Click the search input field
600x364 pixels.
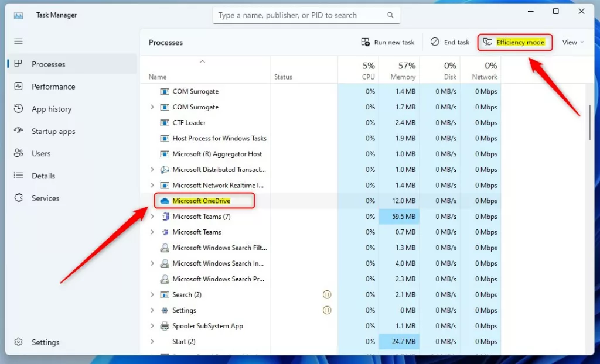pos(306,15)
